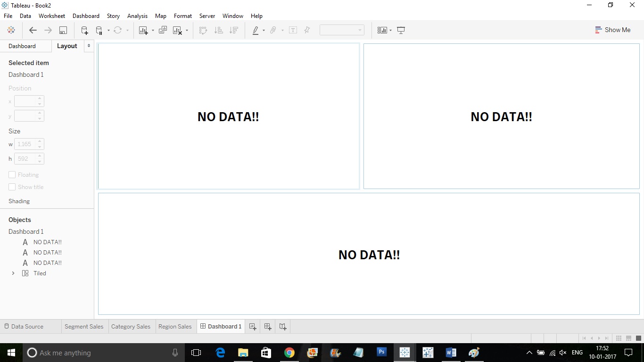This screenshot has width=644, height=362.
Task: Open the Show/Hide Cards dropdown arrow
Action: coord(390,30)
